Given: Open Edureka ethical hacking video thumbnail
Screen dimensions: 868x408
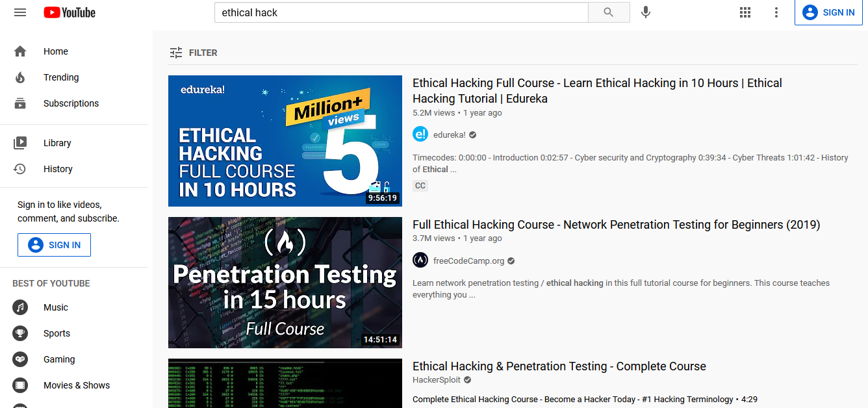Looking at the screenshot, I should pos(285,141).
